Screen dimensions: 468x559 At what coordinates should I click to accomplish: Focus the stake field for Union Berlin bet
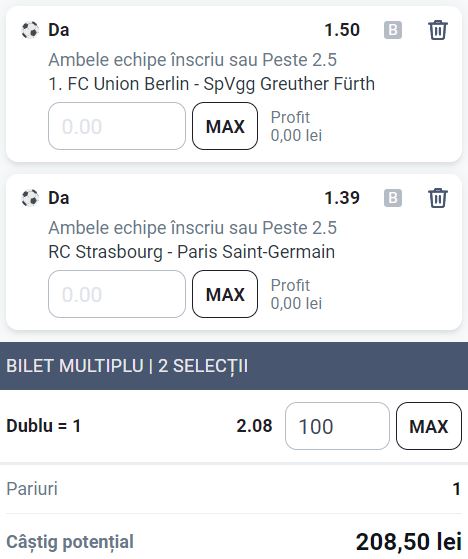coord(117,126)
